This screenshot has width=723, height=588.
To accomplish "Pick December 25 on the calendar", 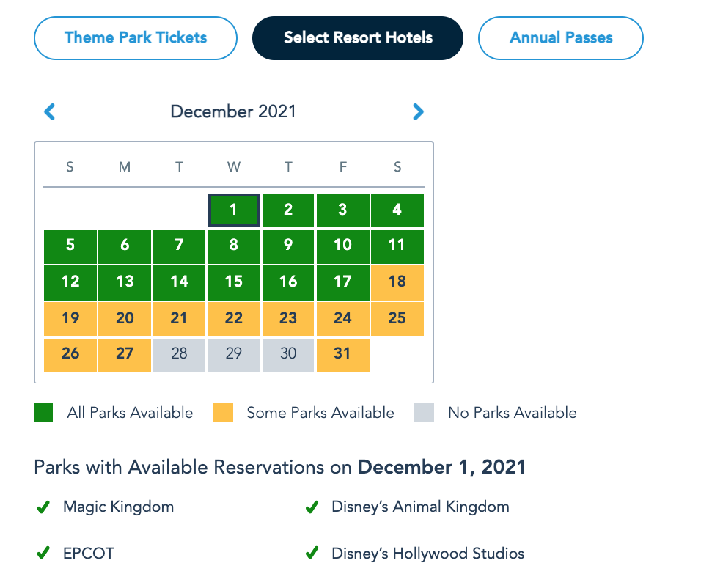I will coord(397,318).
